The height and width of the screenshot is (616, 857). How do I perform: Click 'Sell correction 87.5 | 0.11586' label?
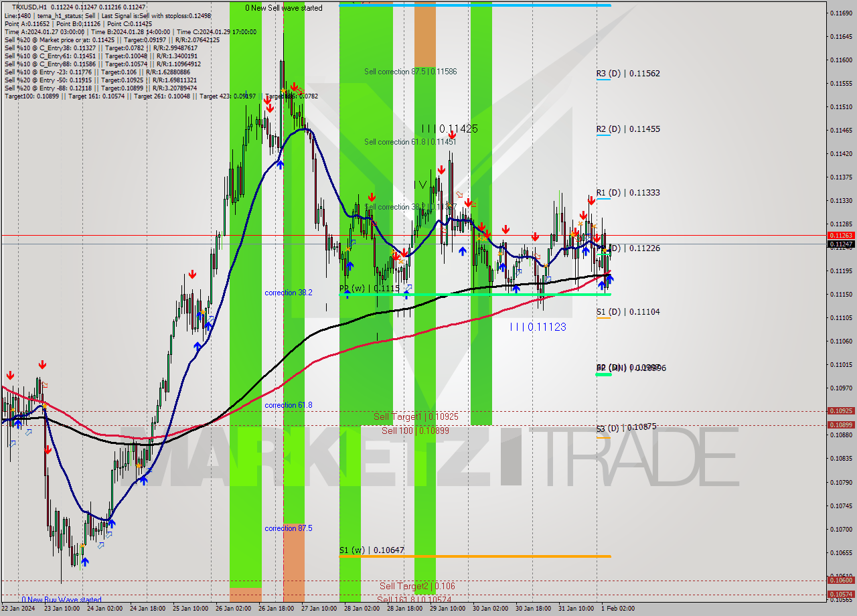(x=410, y=71)
